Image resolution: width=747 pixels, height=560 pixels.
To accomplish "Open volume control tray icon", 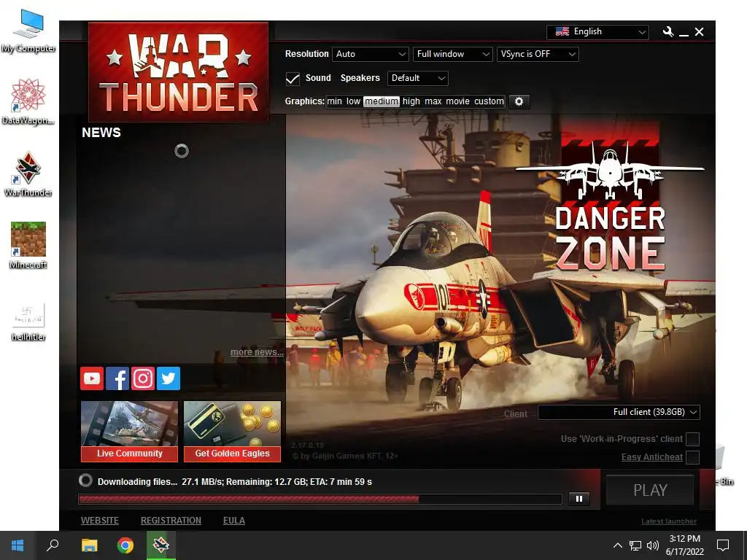I will click(x=653, y=545).
